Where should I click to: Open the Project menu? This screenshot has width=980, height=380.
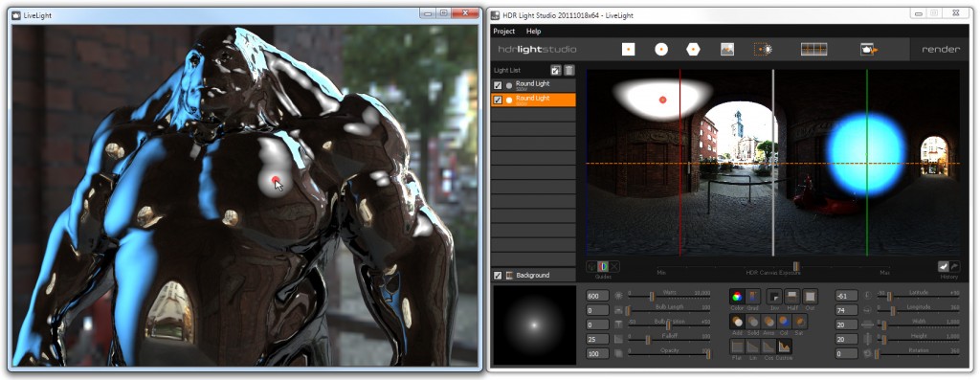pos(503,32)
